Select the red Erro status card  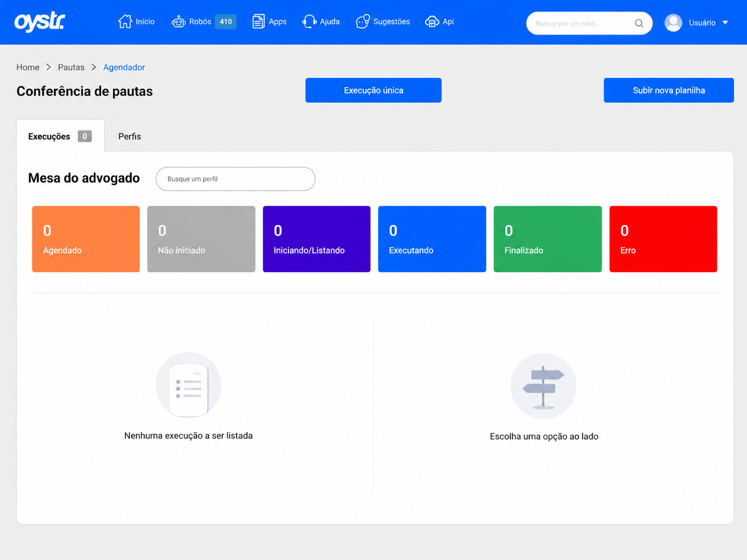(x=663, y=239)
